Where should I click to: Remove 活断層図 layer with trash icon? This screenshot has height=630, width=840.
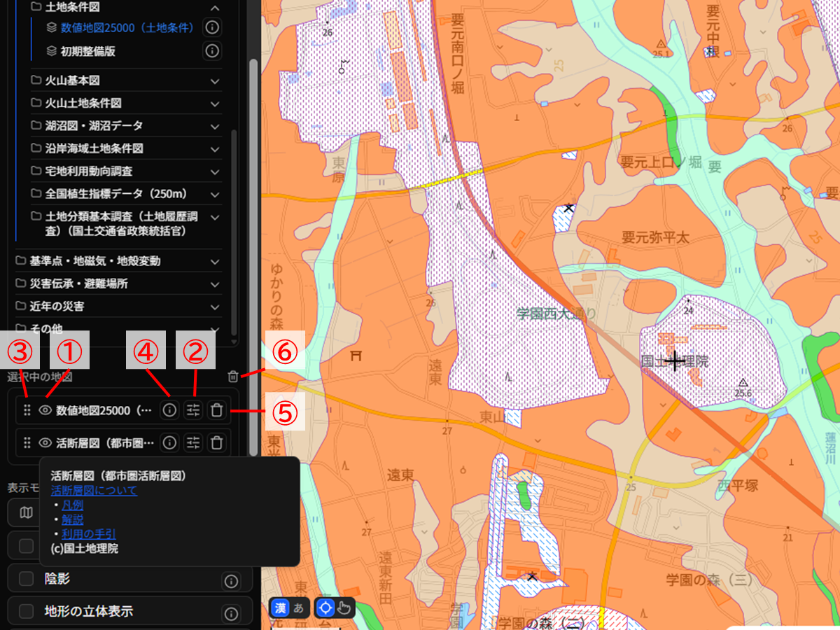coord(217,442)
